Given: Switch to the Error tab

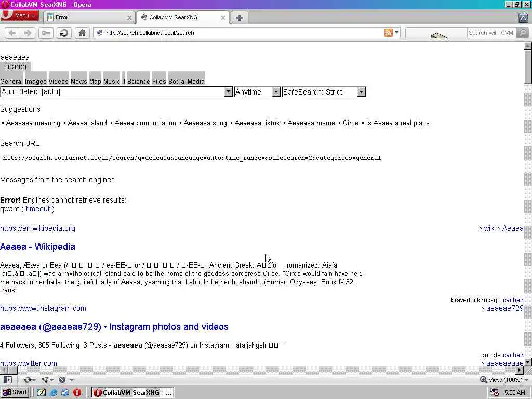Looking at the screenshot, I should [90, 17].
